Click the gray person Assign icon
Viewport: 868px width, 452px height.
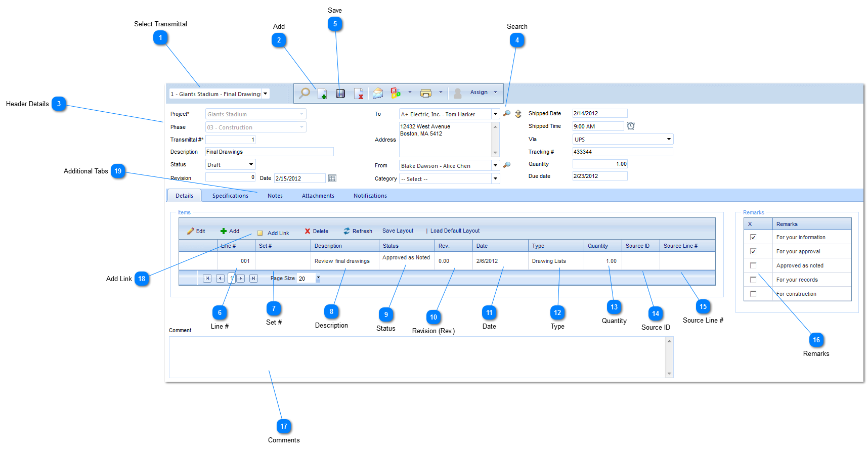[458, 93]
